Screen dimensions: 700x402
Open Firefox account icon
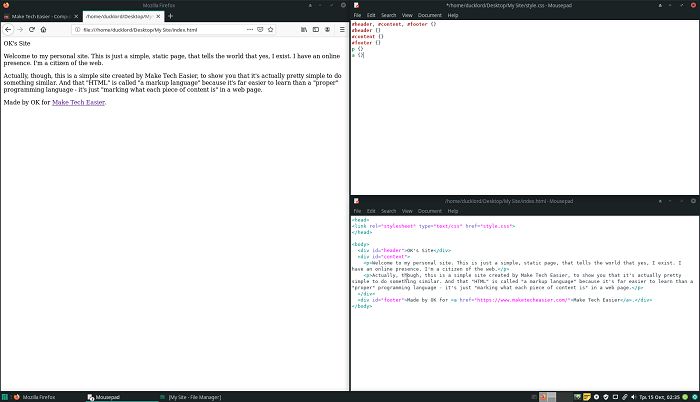[x=327, y=29]
